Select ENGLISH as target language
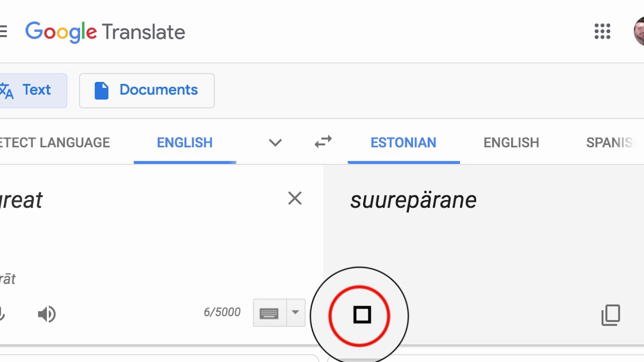The image size is (644, 362). 511,143
